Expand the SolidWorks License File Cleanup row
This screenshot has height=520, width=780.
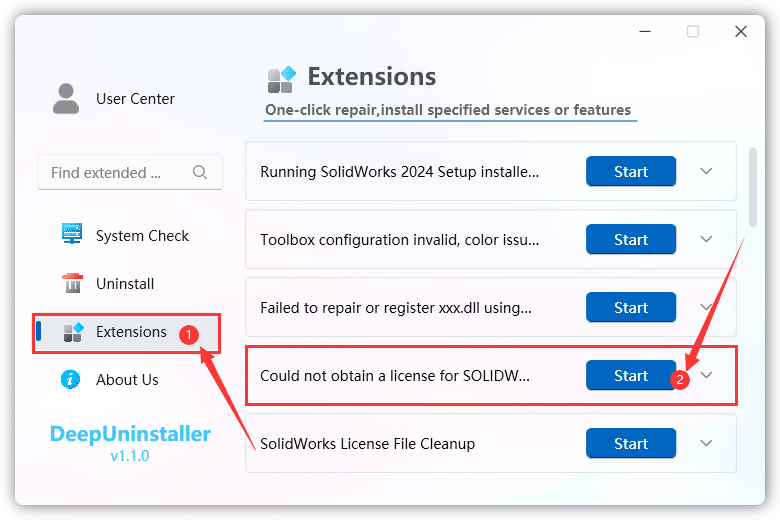(x=706, y=443)
